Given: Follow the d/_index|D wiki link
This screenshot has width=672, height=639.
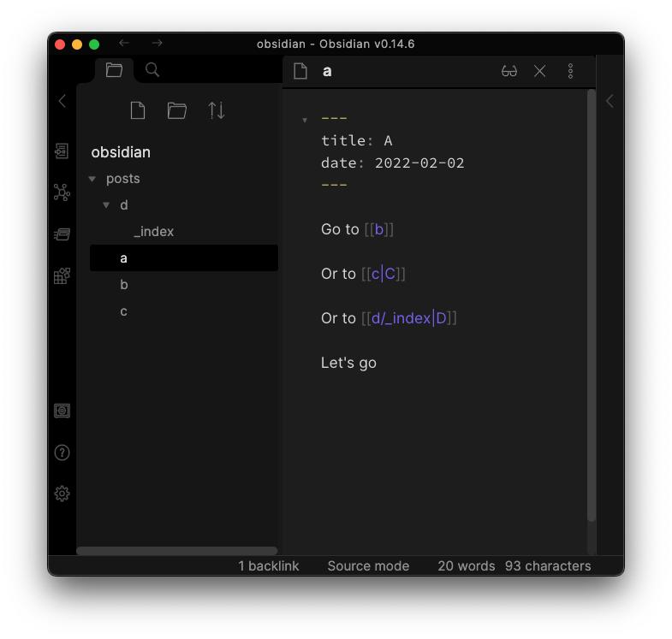Looking at the screenshot, I should (409, 318).
